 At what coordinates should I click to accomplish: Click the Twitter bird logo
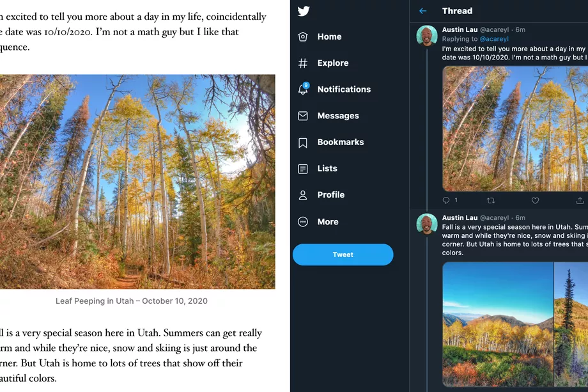click(x=304, y=11)
